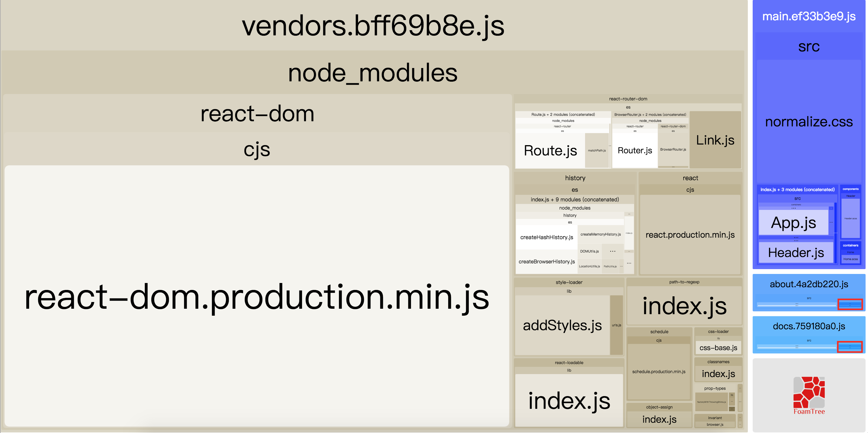Click the css-loader package header
The width and height of the screenshot is (868, 433).
click(718, 331)
